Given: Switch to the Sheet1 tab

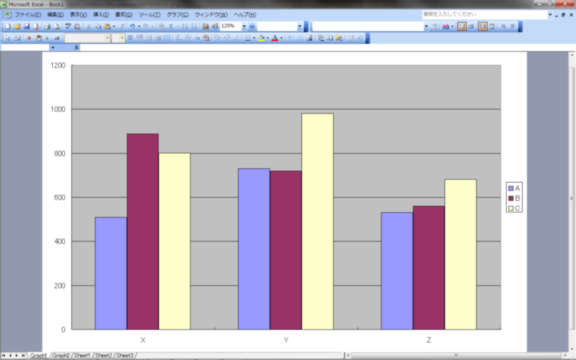Looking at the screenshot, I should [x=82, y=355].
